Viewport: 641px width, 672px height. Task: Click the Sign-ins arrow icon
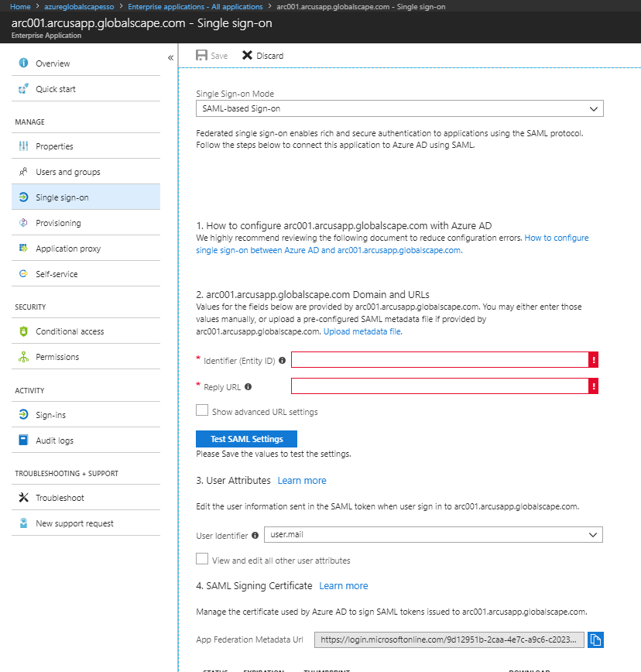click(23, 414)
